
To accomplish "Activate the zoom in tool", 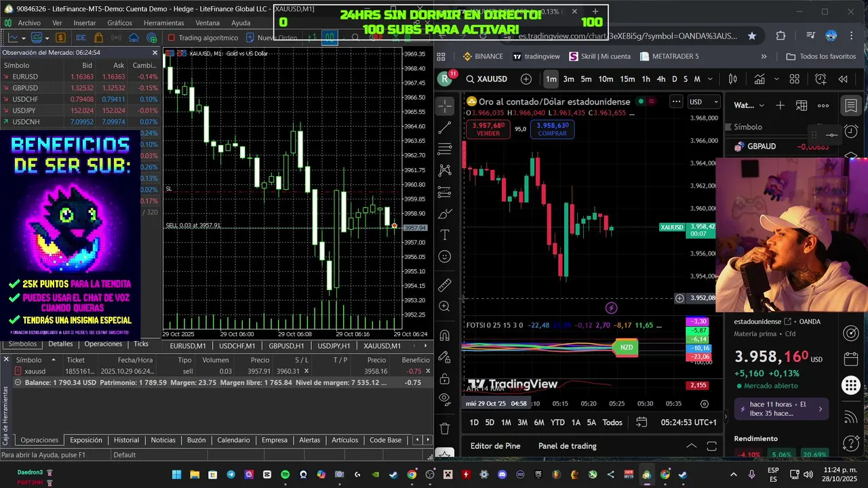I will (x=445, y=306).
